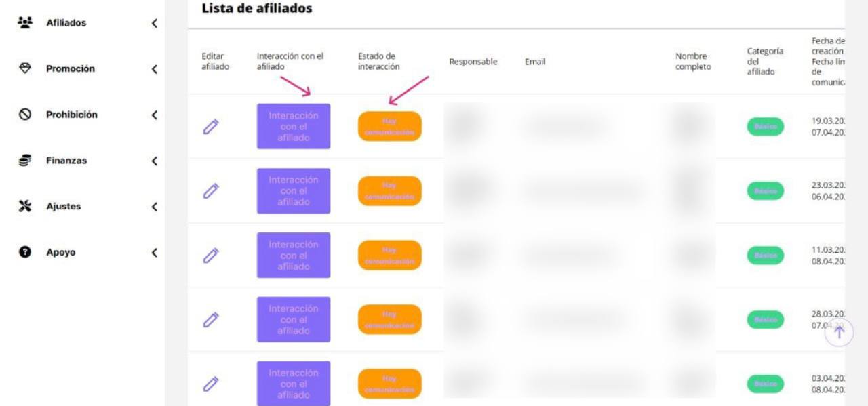868x406 pixels.
Task: Click the scroll-to-top arrow button
Action: point(839,332)
